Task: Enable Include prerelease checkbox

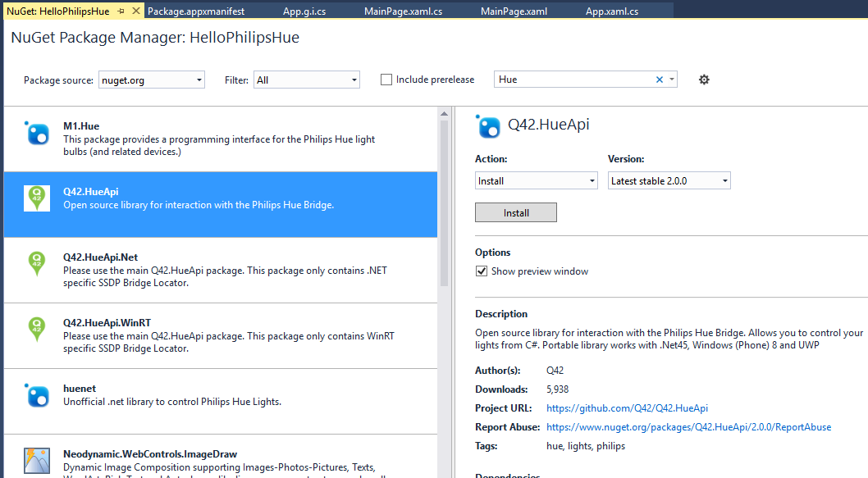Action: (x=386, y=80)
